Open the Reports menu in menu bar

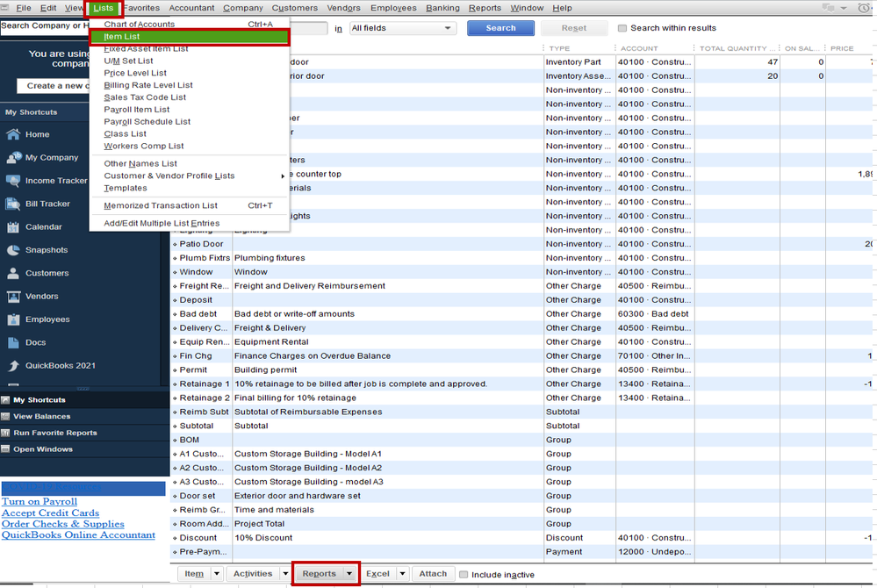485,8
